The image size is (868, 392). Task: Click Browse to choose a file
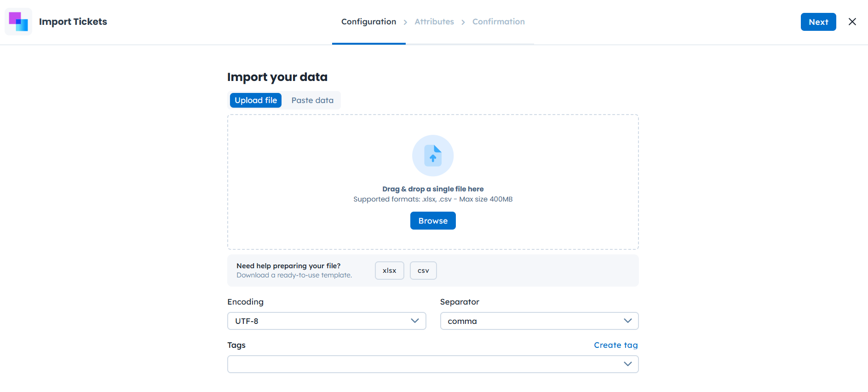tap(433, 221)
